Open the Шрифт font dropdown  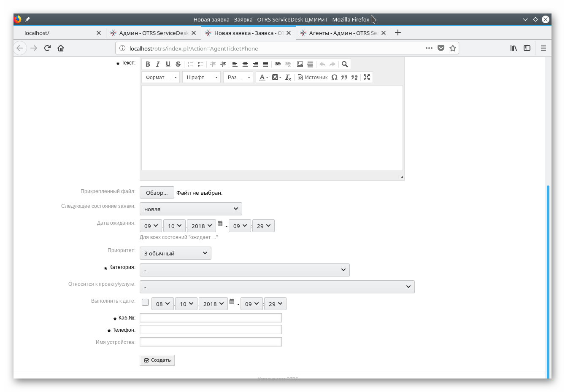(201, 77)
